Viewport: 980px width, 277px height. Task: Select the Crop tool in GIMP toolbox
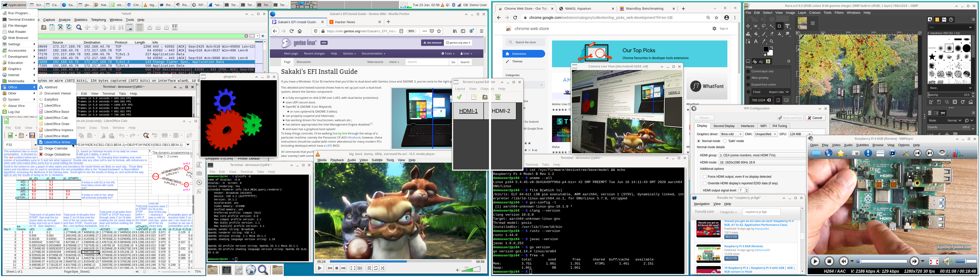pyautogui.click(x=779, y=26)
